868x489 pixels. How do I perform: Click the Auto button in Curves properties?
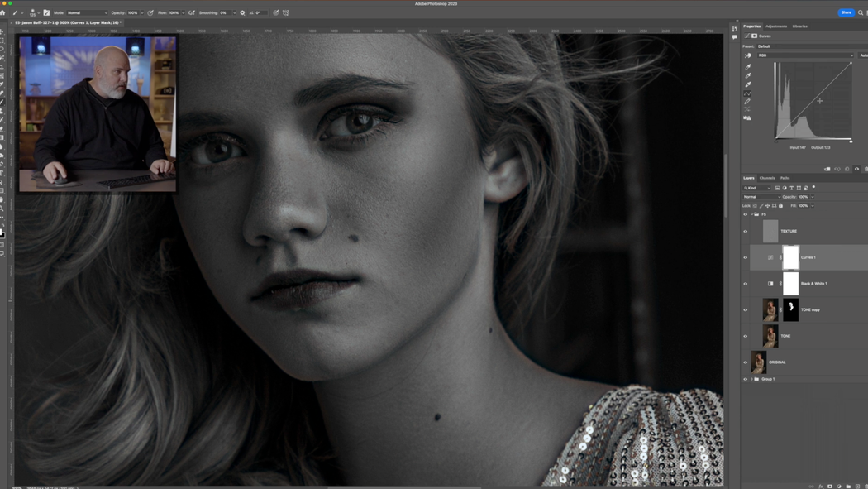pos(863,55)
